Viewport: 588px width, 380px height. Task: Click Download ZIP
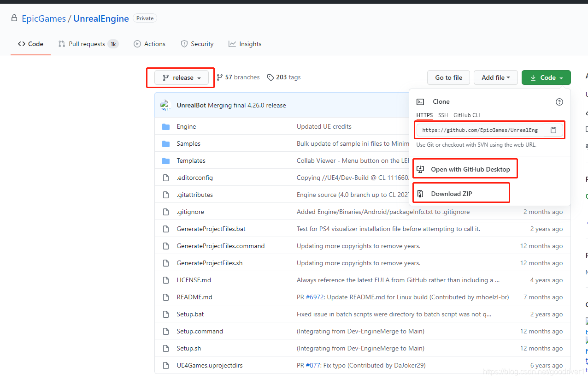pyautogui.click(x=445, y=194)
